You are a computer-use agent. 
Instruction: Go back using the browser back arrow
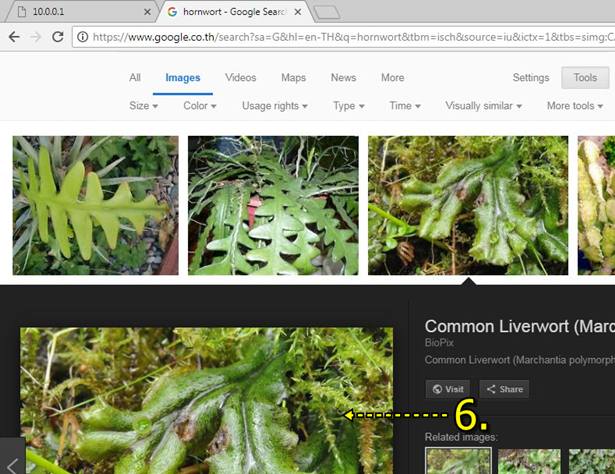[x=14, y=37]
